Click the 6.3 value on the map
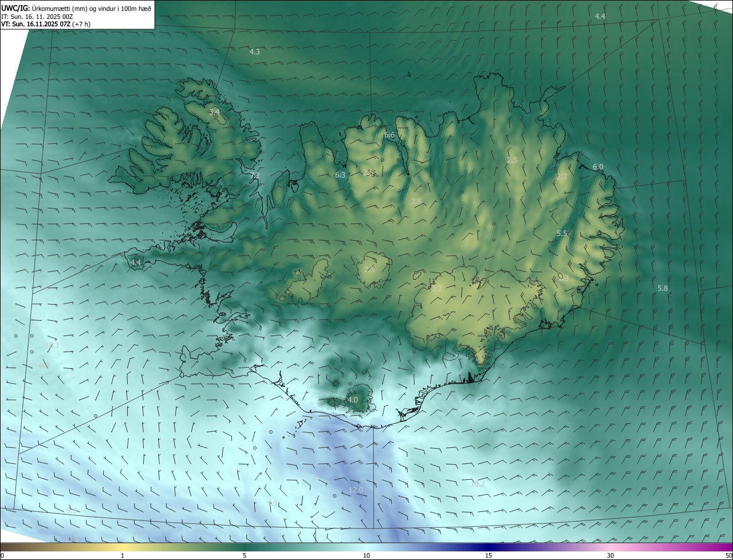This screenshot has height=560, width=733. coord(340,175)
